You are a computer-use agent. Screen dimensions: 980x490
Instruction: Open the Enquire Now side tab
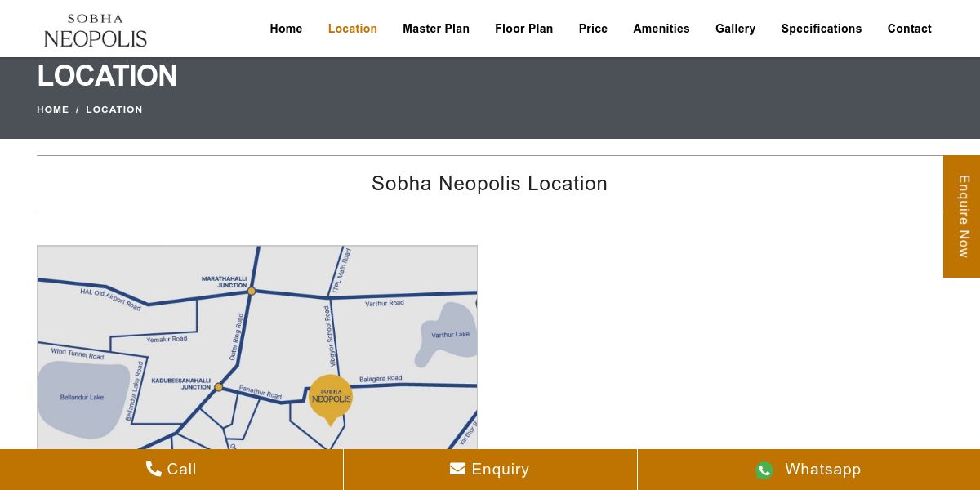(x=962, y=216)
